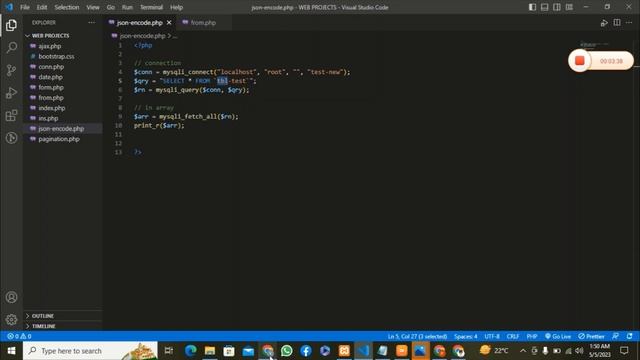Stop the screen recording

[580, 61]
